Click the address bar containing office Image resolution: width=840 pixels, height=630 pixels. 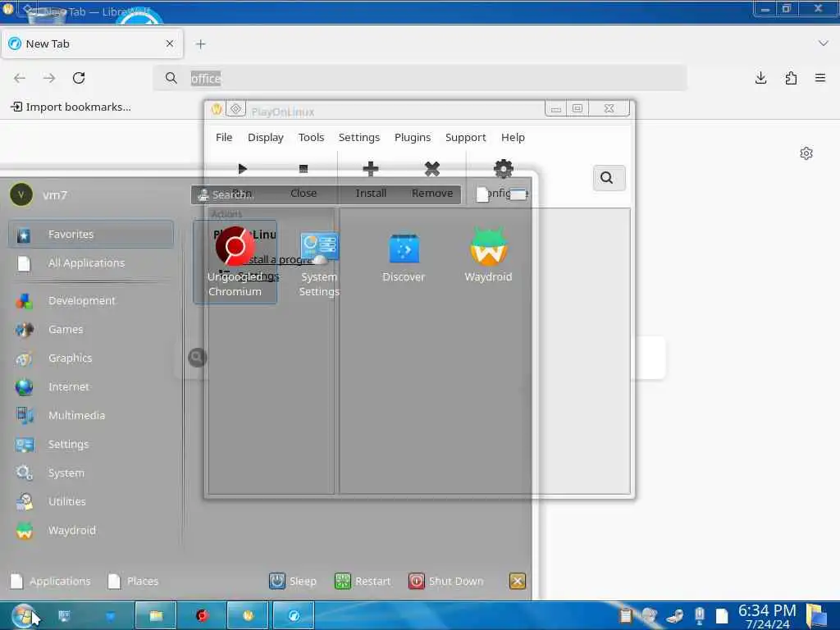click(419, 78)
